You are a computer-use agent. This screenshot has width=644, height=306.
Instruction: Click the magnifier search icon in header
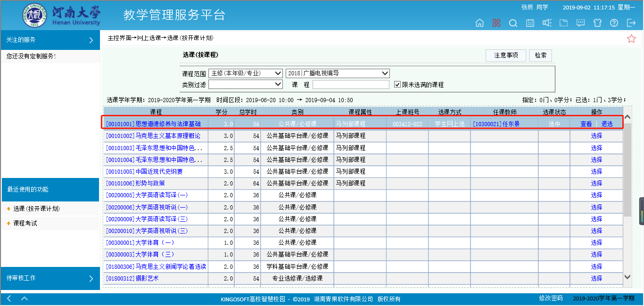pos(513,23)
